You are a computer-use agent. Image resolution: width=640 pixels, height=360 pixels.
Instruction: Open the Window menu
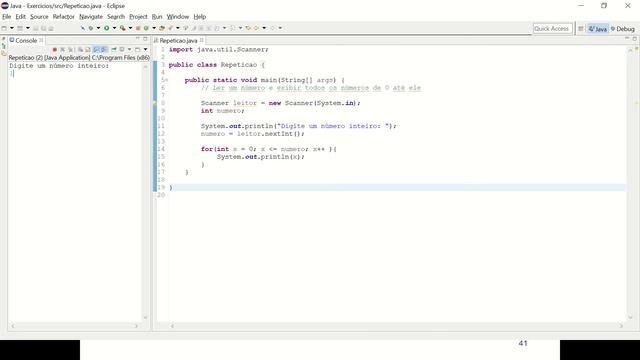click(x=178, y=17)
